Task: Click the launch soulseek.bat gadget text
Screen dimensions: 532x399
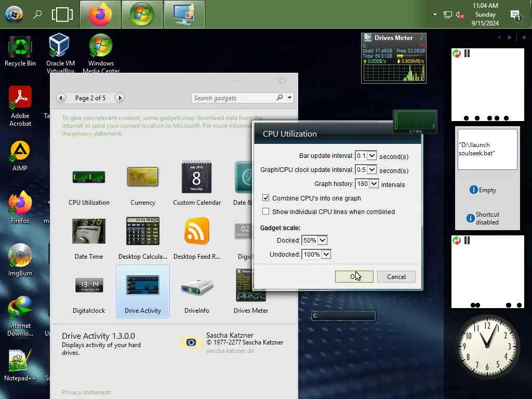Action: click(476, 149)
